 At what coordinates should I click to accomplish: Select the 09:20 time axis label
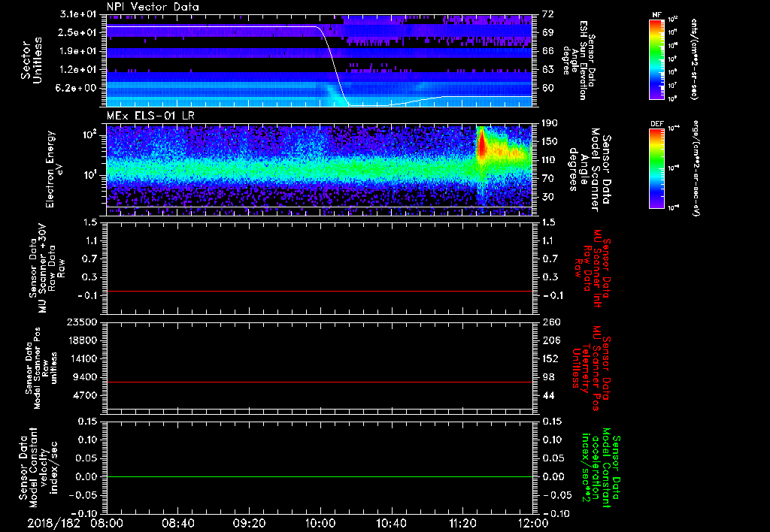249,522
